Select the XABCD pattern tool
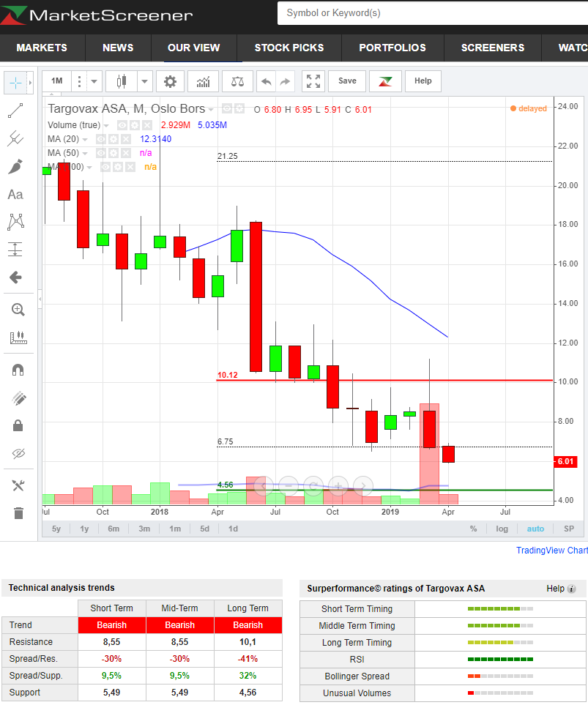588x705 pixels. click(15, 222)
